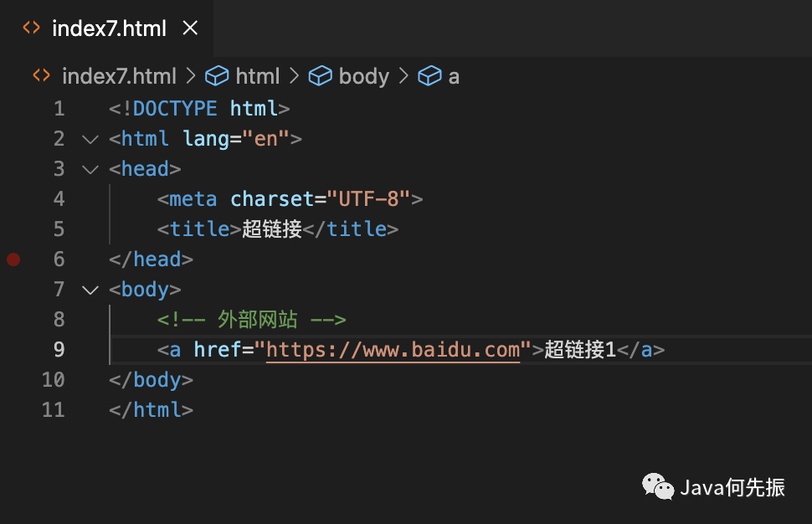Toggle the red breakpoint on line 6

pyautogui.click(x=13, y=259)
